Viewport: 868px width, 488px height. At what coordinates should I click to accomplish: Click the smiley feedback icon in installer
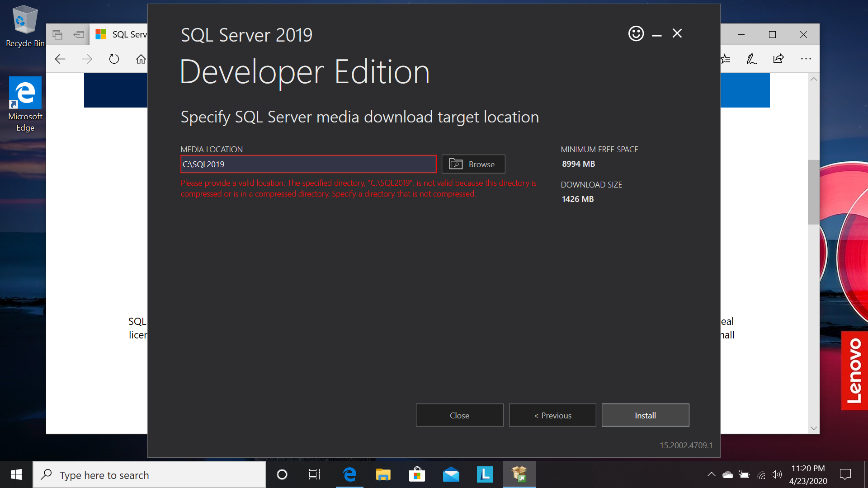[x=636, y=33]
